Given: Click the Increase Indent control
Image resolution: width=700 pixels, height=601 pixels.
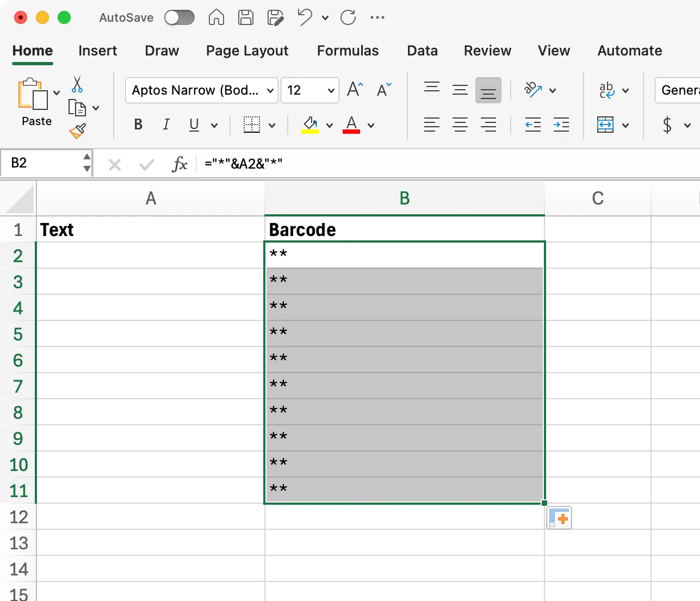Looking at the screenshot, I should [561, 125].
